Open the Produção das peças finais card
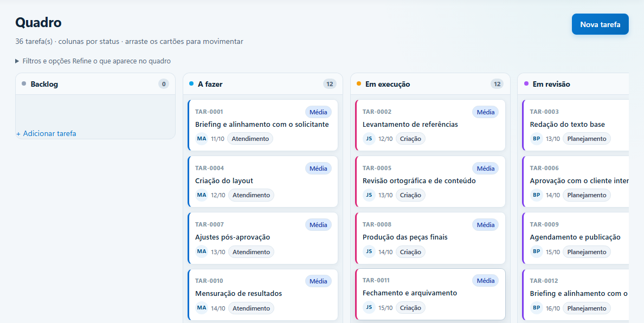 pos(430,238)
